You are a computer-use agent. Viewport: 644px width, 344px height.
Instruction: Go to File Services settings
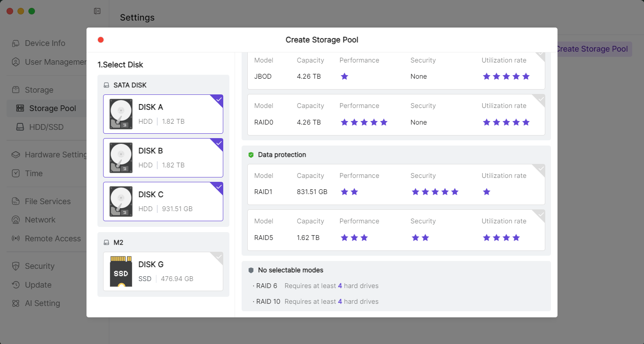coord(48,202)
